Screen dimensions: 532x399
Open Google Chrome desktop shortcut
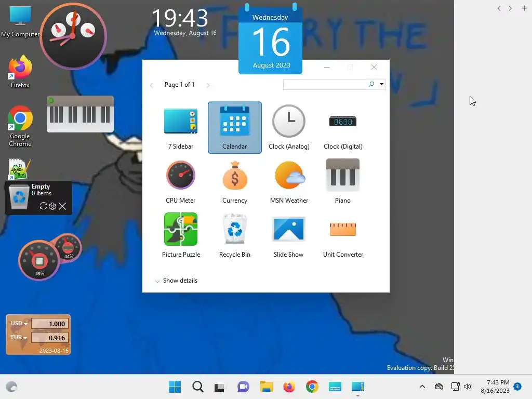coord(20,126)
